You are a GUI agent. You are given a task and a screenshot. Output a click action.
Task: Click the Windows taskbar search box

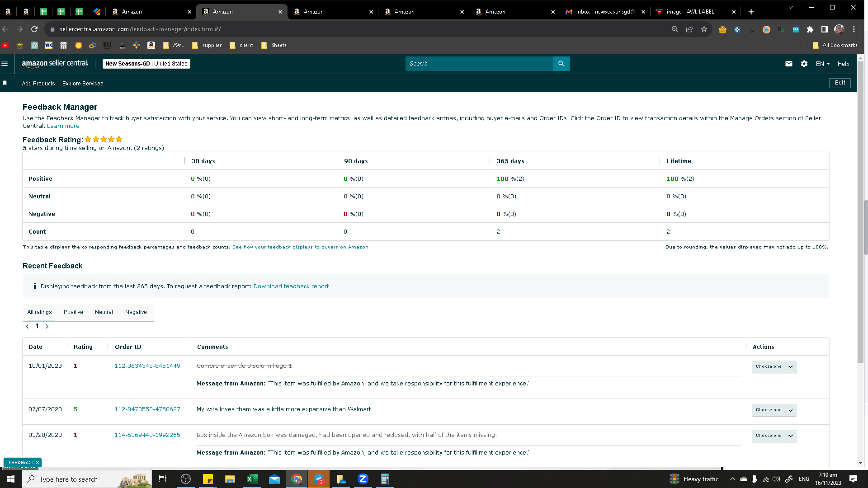87,479
